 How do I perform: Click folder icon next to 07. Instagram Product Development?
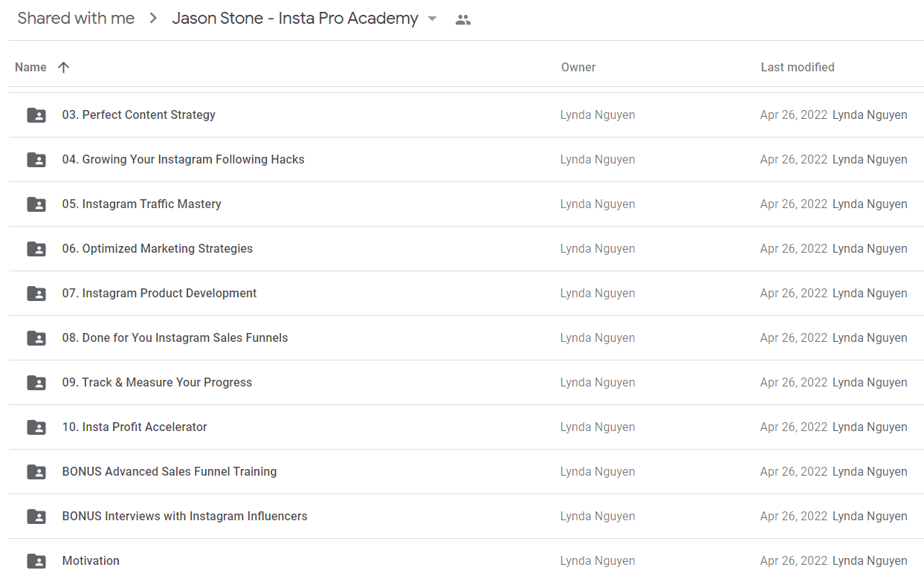click(x=36, y=294)
